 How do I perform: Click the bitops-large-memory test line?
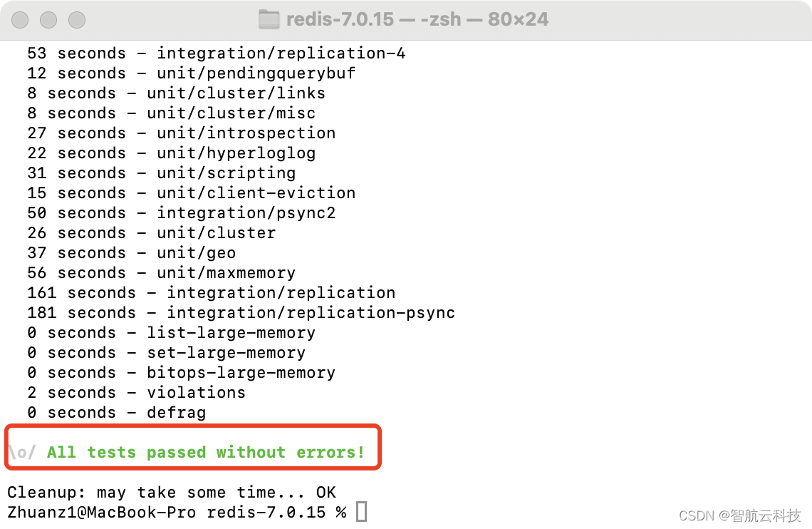click(x=181, y=373)
